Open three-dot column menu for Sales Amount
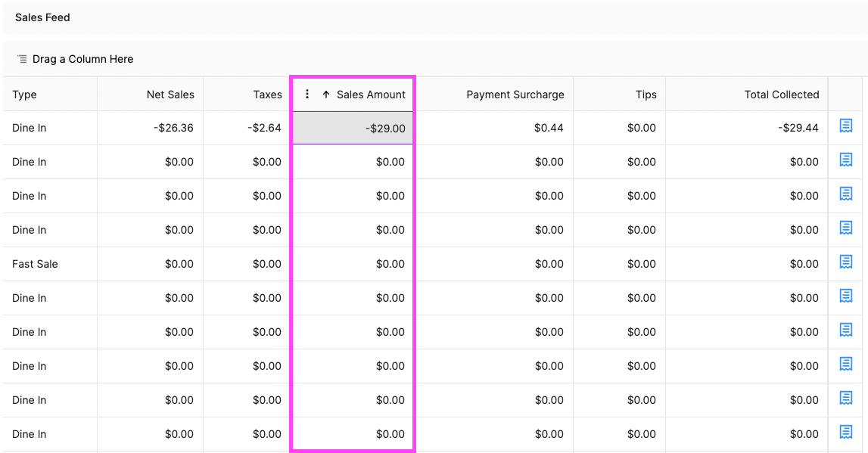The image size is (868, 453). coord(307,95)
